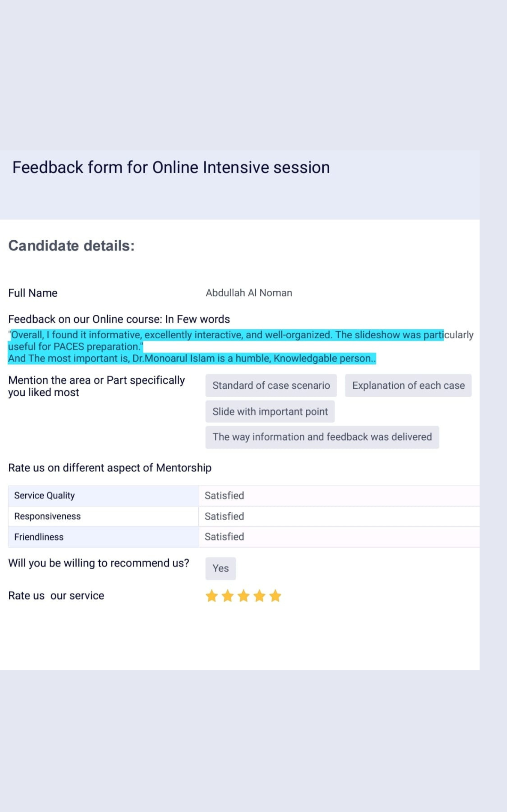
Task: Click the third rating star
Action: [x=244, y=596]
